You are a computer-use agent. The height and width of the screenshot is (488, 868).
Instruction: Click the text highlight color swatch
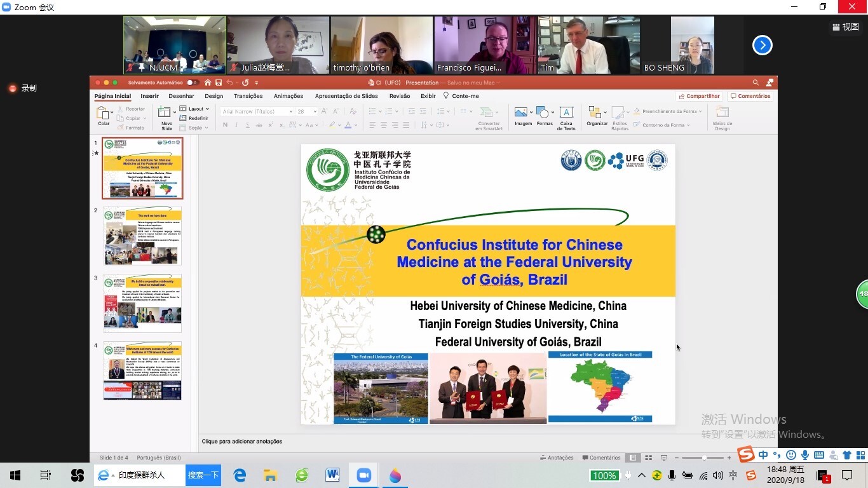click(x=331, y=125)
